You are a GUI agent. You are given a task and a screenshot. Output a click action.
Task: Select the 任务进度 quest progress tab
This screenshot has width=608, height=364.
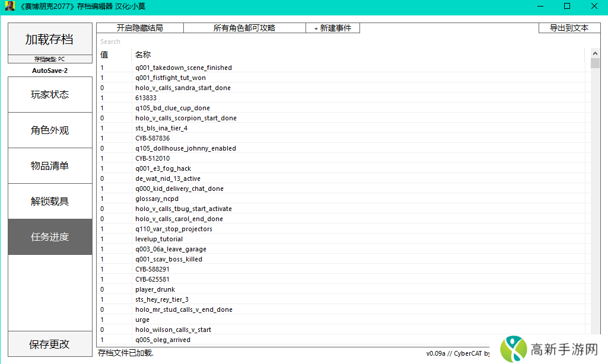coord(50,237)
